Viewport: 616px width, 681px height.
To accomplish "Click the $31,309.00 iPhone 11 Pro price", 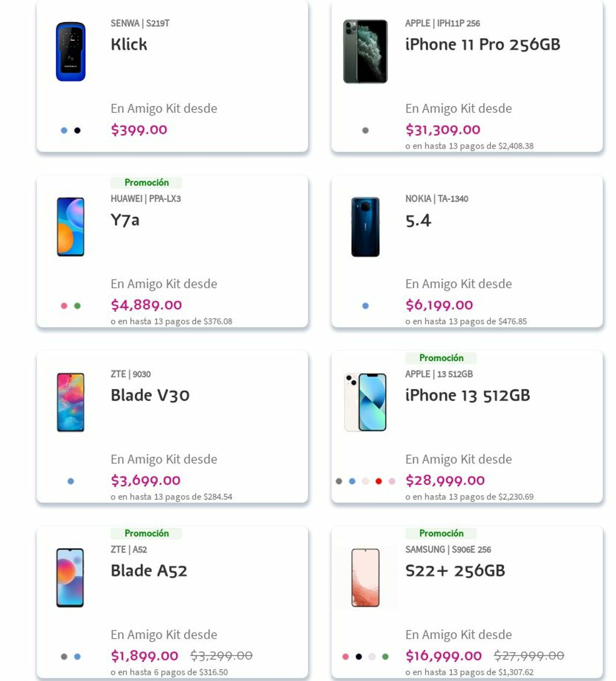I will pyautogui.click(x=443, y=130).
